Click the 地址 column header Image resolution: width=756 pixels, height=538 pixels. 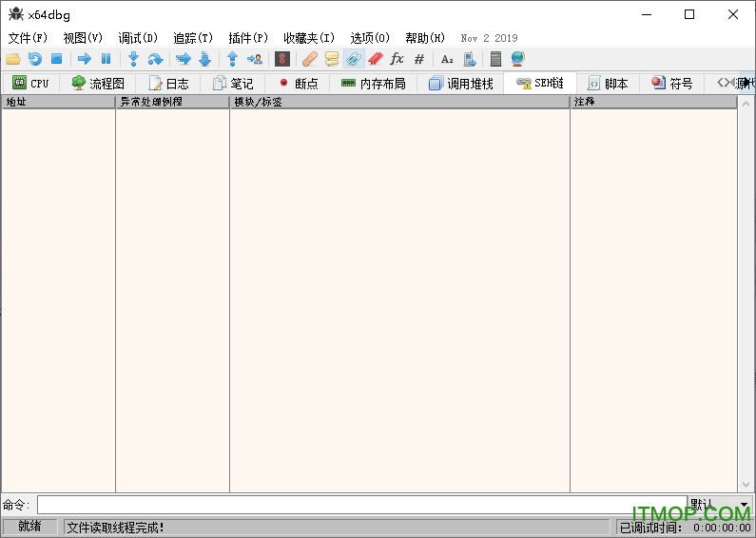click(x=58, y=102)
